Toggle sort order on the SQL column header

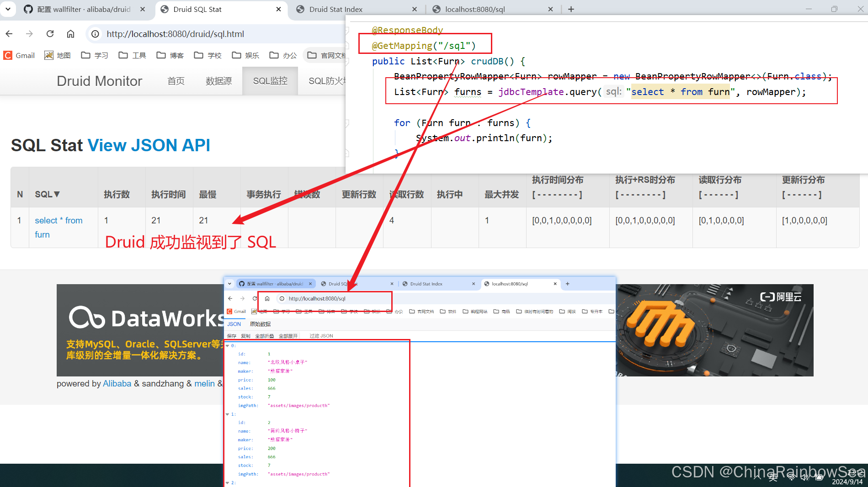tap(47, 194)
